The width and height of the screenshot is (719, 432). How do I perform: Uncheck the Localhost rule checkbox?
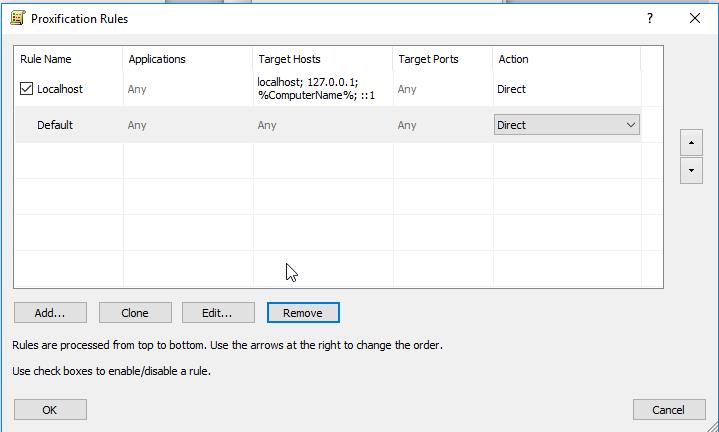(x=26, y=89)
